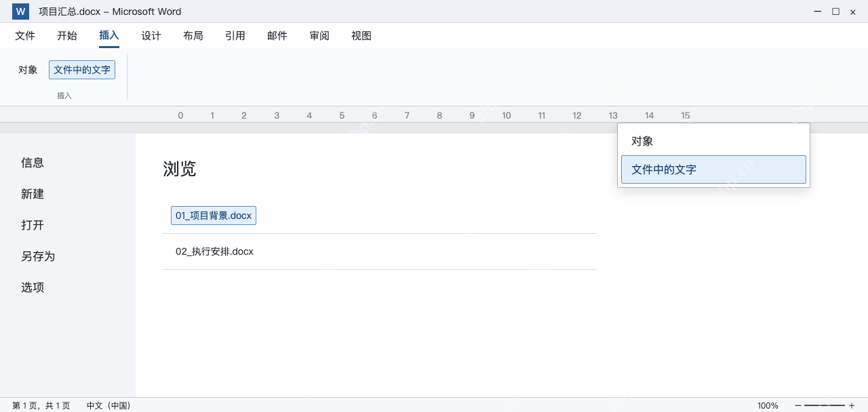Viewport: 868px width, 412px height.
Task: Click the zoom in plus button
Action: coord(852,406)
